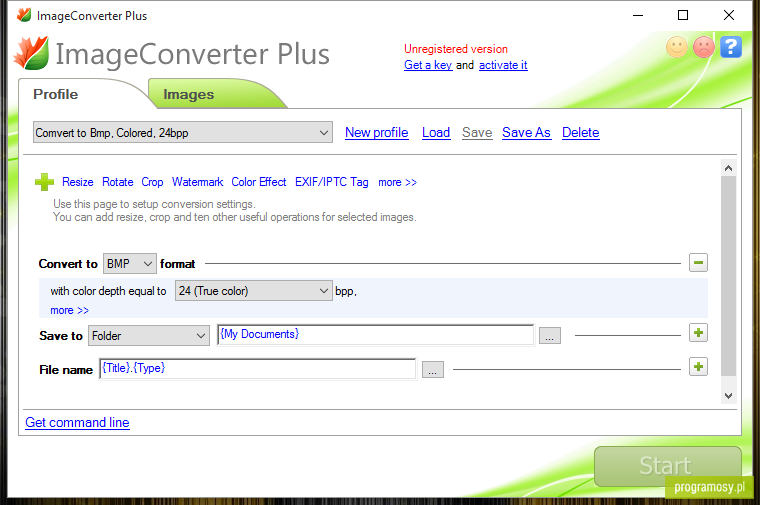
Task: Switch to the Profile tab
Action: tap(56, 95)
